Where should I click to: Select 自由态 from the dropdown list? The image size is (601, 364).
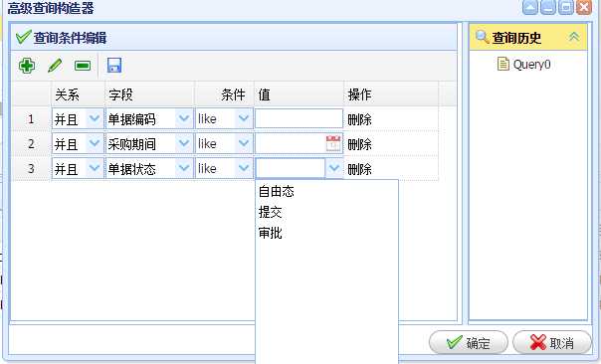click(277, 191)
